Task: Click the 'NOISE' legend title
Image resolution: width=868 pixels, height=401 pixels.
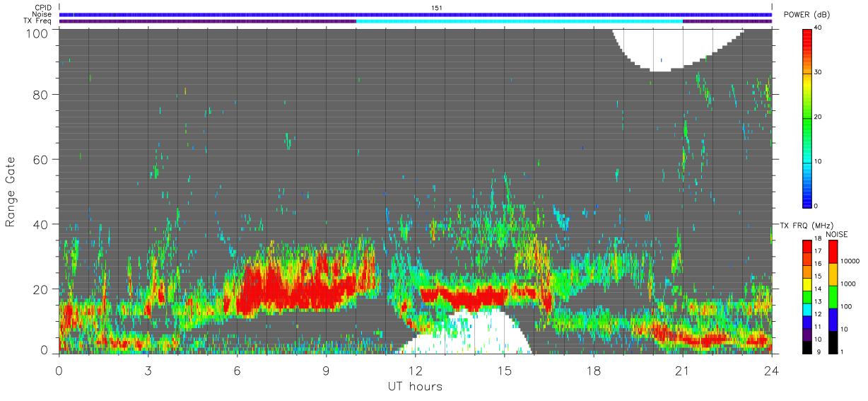Action: coord(837,234)
